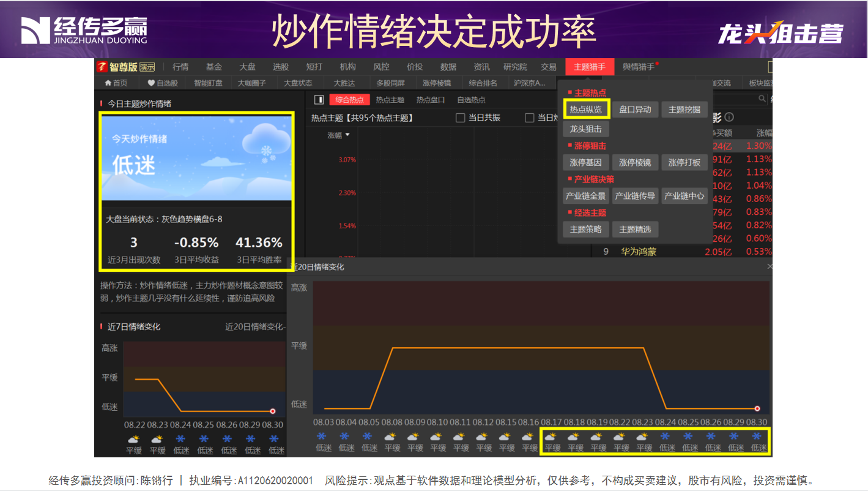Click the 今天炒作情绪 低迷 weather card
The image size is (868, 491).
[x=196, y=157]
